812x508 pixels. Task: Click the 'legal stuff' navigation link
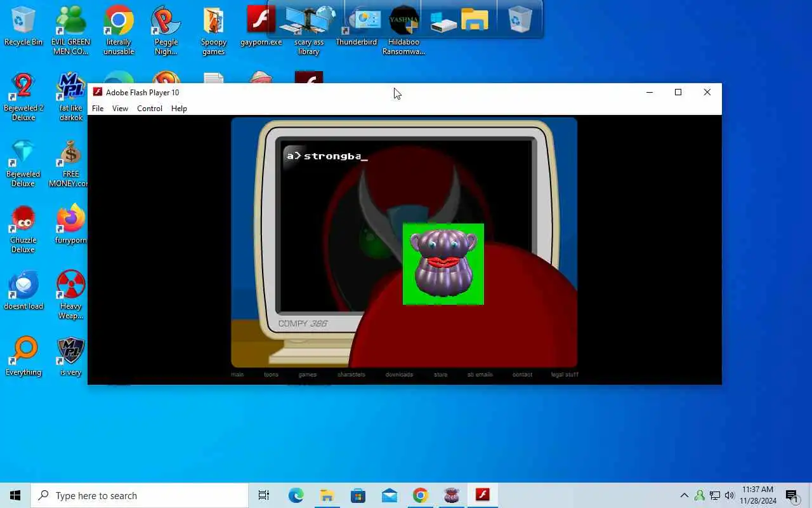coord(565,375)
